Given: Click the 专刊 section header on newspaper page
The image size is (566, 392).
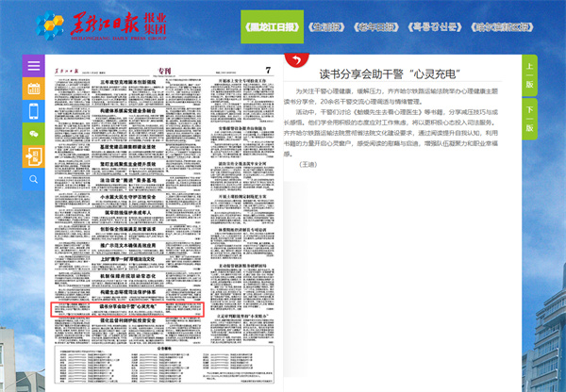Looking at the screenshot, I should click(166, 70).
